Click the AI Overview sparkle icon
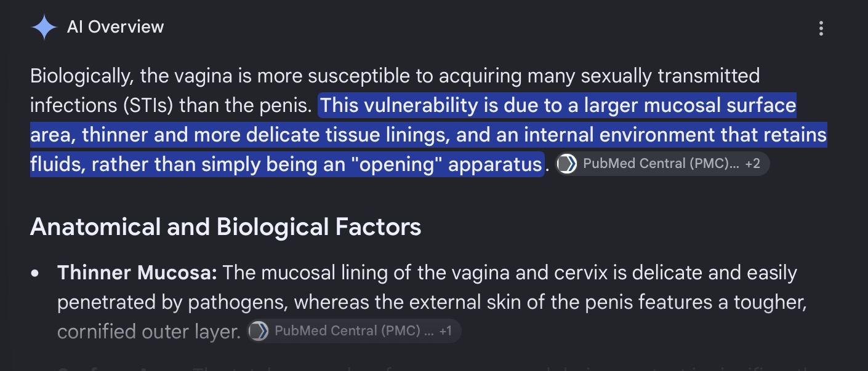Image resolution: width=868 pixels, height=371 pixels. (44, 28)
